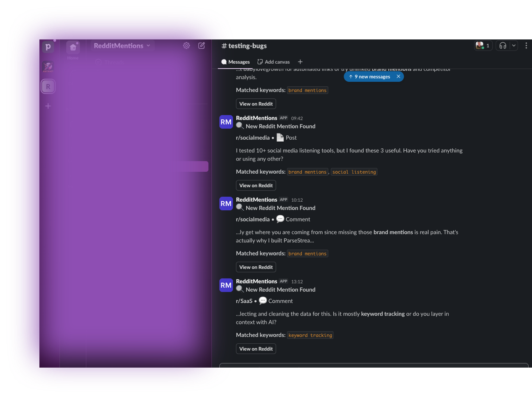The width and height of the screenshot is (532, 398).
Task: Focus the message input box
Action: 374,365
